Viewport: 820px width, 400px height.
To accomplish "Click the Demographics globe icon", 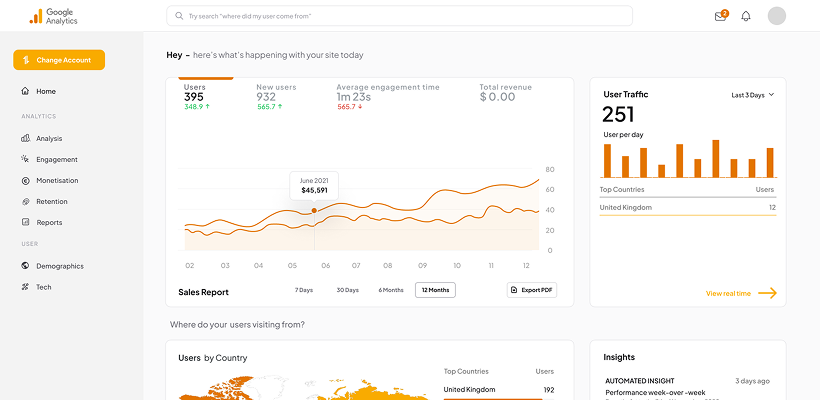I will (x=25, y=266).
